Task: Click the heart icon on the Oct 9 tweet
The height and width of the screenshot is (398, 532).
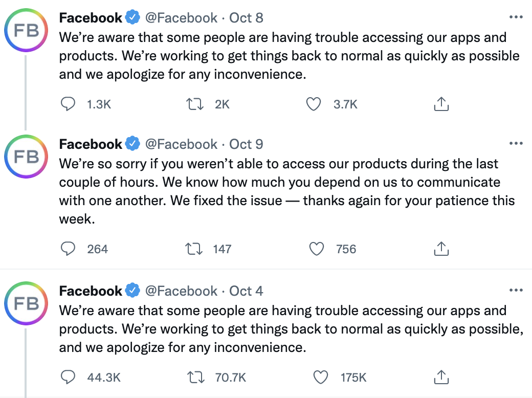Action: pos(317,249)
